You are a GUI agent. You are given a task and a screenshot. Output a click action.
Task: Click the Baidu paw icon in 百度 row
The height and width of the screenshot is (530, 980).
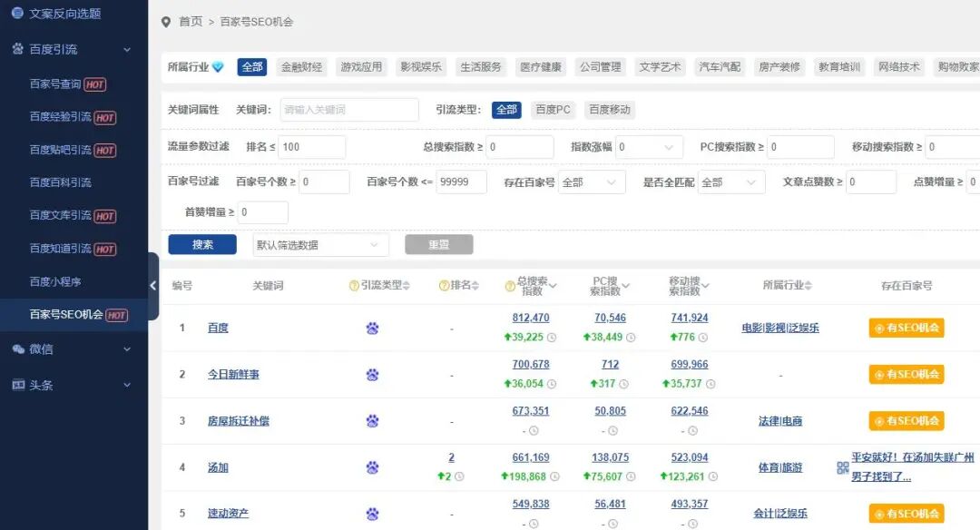coord(373,329)
